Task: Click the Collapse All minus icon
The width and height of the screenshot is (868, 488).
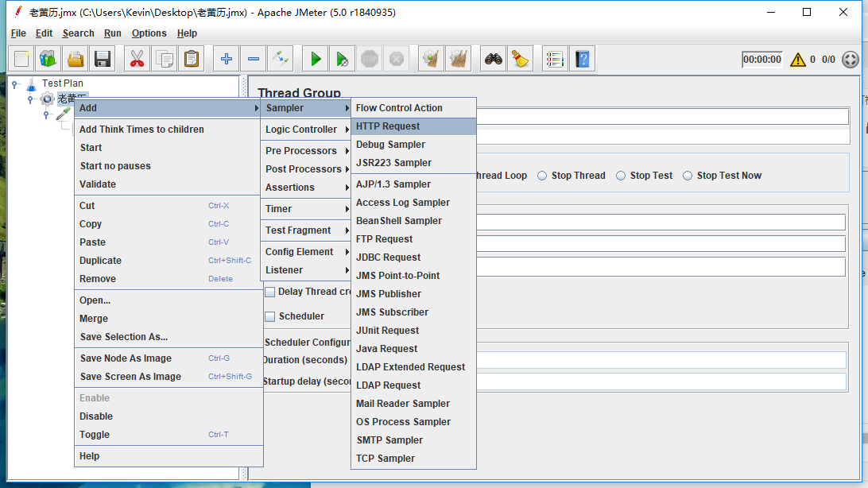Action: pyautogui.click(x=254, y=59)
